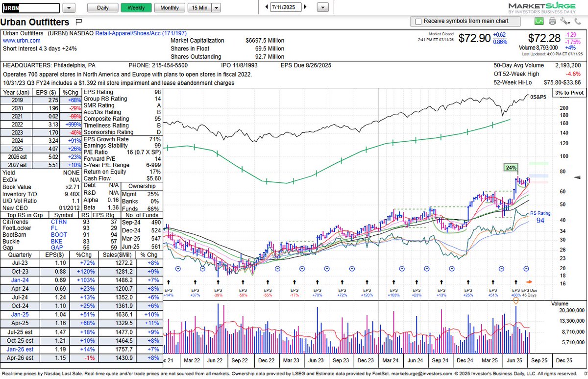The height and width of the screenshot is (379, 588).
Task: Expand the 15 Min interval dropdown arrow
Action: (216, 8)
